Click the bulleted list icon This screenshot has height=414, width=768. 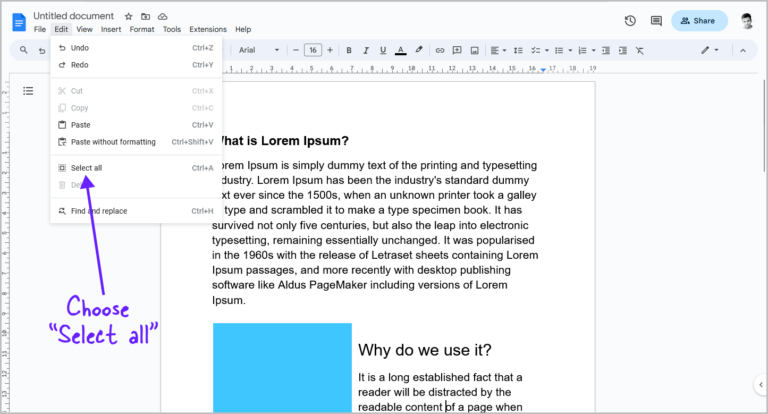click(x=559, y=50)
